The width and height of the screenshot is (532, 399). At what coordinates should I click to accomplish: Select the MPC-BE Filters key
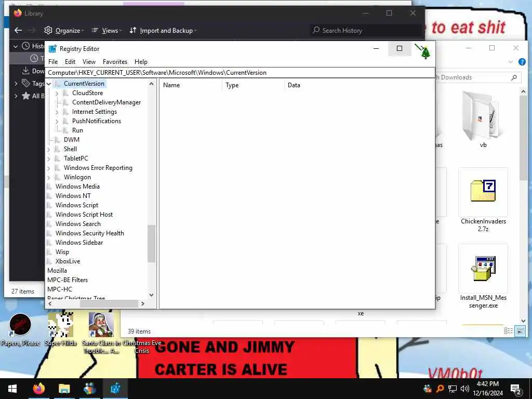[68, 280]
